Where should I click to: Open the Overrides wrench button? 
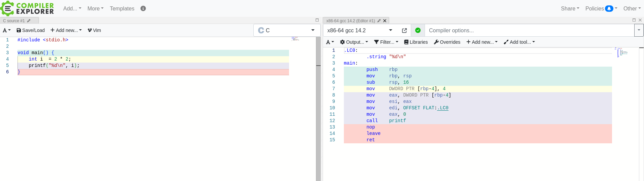pyautogui.click(x=447, y=42)
